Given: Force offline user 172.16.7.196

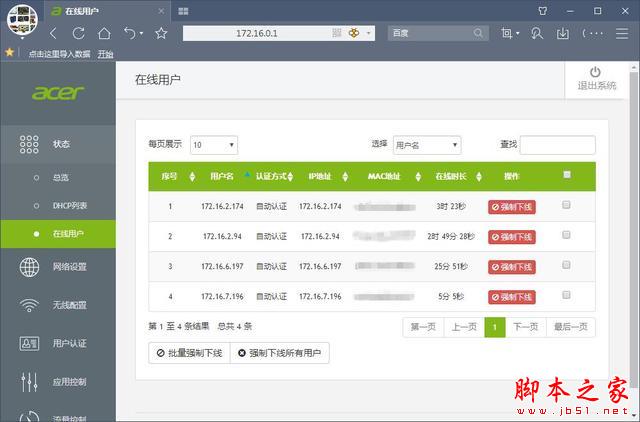Looking at the screenshot, I should tap(512, 297).
